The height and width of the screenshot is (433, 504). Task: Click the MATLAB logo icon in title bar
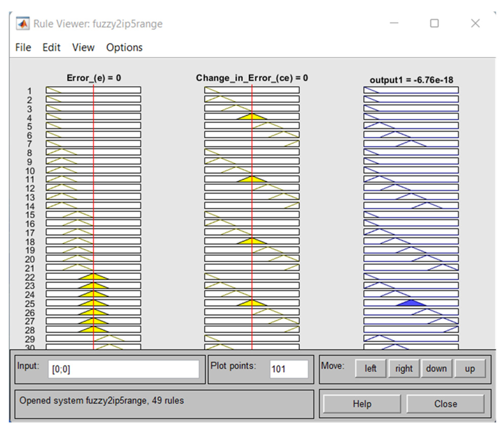coord(23,24)
